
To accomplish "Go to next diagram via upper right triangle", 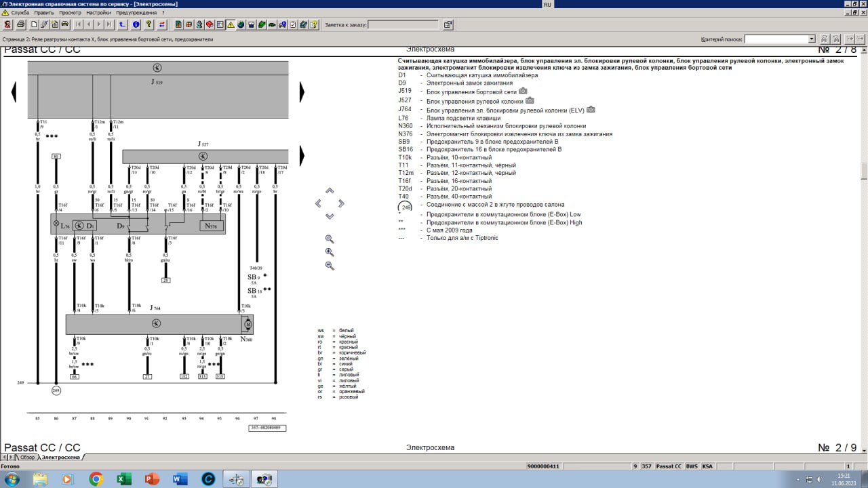I will coord(302,91).
